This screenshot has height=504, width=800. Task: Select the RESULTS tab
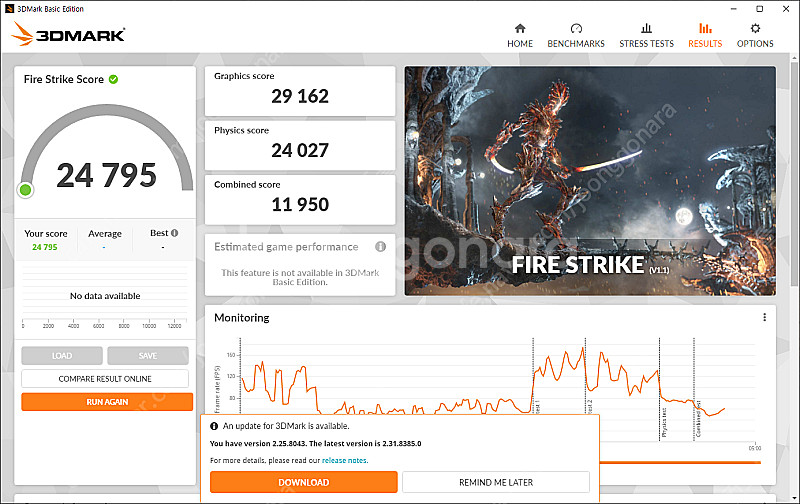[705, 36]
